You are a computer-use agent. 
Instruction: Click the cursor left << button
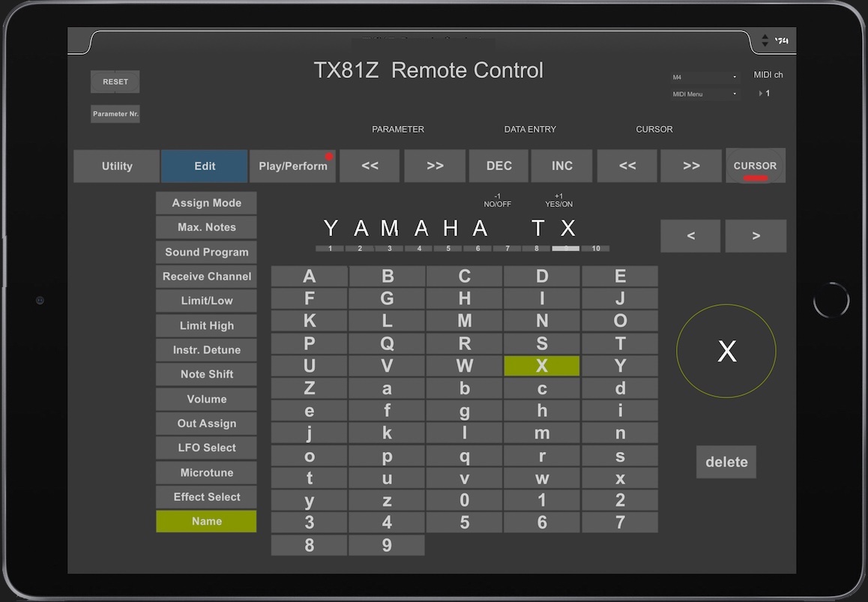point(627,166)
